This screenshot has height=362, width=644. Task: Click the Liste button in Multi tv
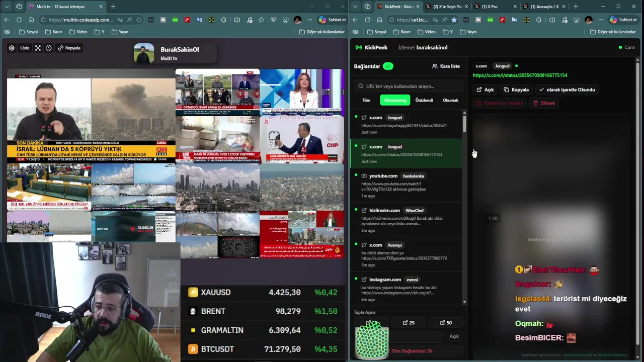point(25,48)
